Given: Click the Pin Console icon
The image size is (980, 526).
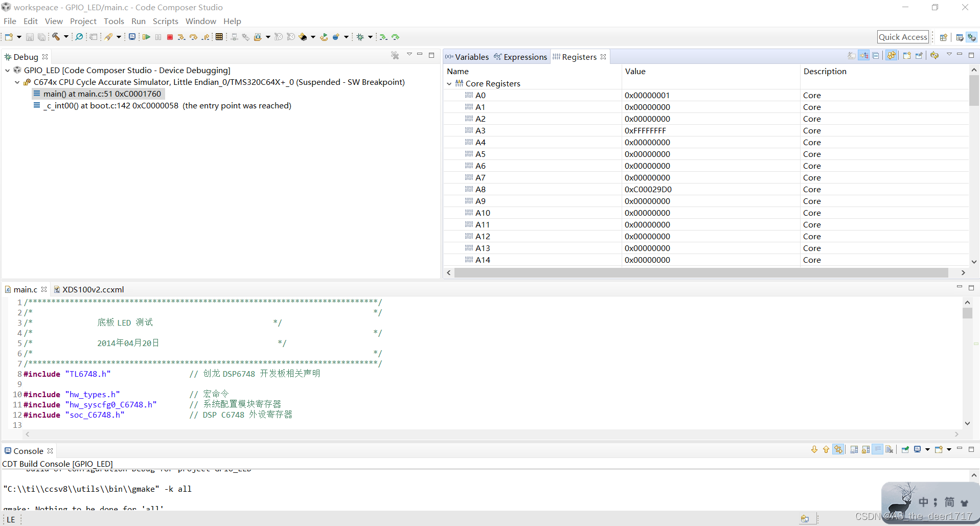Looking at the screenshot, I should [x=905, y=449].
